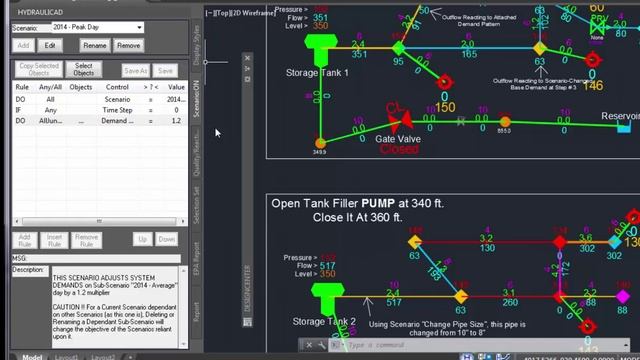Open the Report vertical tab
640x360 pixels.
(196, 312)
